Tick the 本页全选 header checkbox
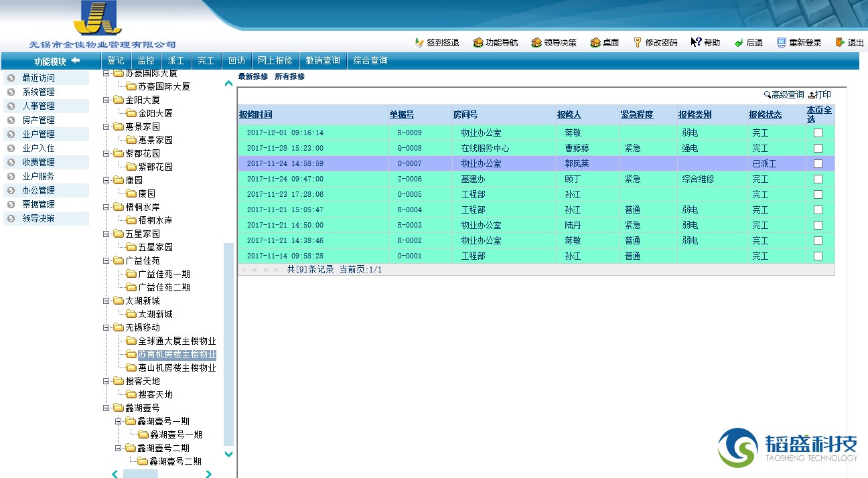The width and height of the screenshot is (868, 478). tap(820, 114)
